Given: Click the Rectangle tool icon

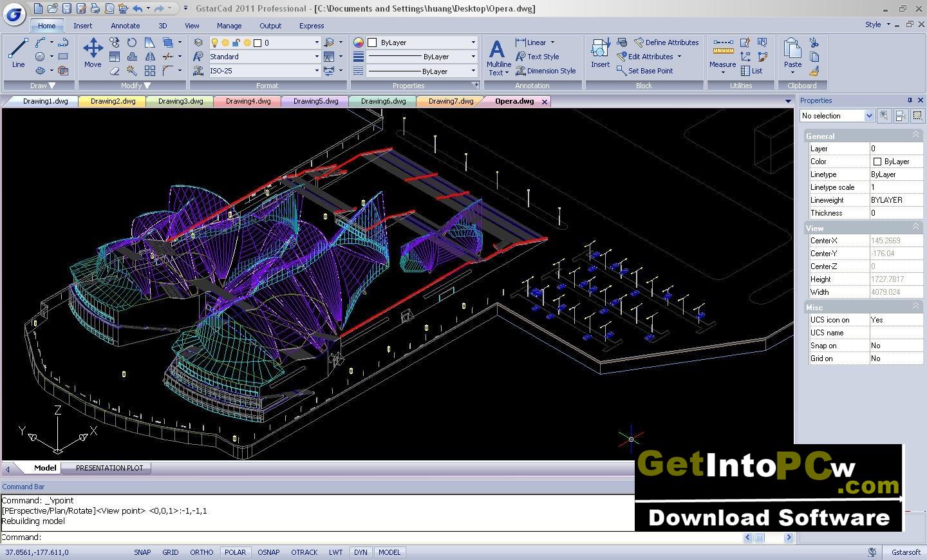Looking at the screenshot, I should tap(63, 57).
